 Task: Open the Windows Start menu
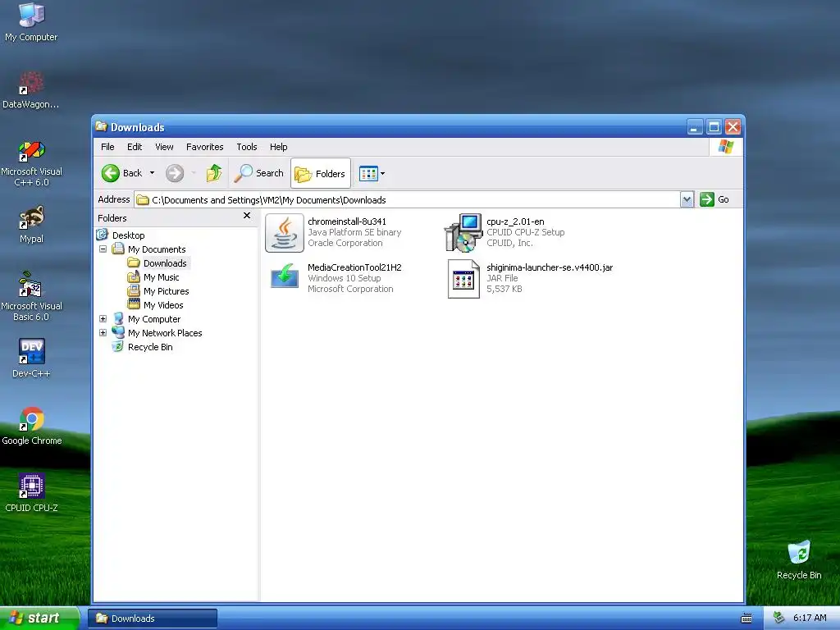[39, 618]
